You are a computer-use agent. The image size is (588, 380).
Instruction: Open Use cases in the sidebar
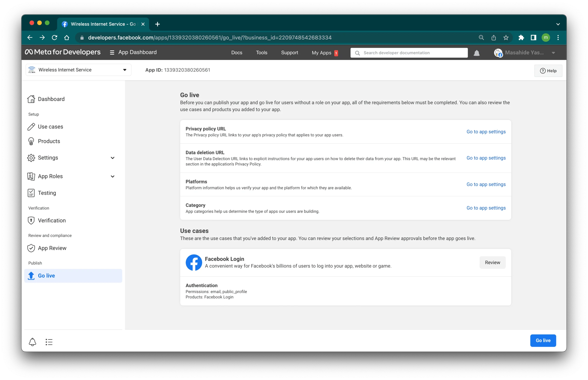pos(50,127)
